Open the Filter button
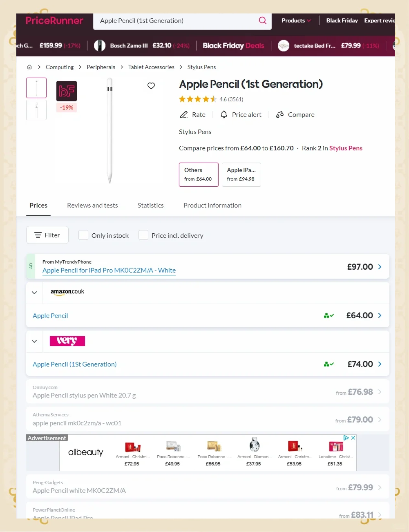The height and width of the screenshot is (532, 409). [x=47, y=235]
